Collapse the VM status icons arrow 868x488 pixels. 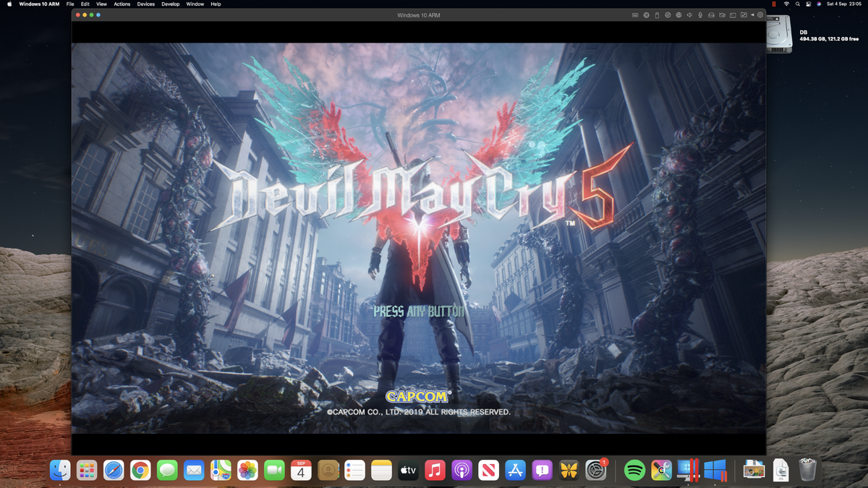(752, 14)
